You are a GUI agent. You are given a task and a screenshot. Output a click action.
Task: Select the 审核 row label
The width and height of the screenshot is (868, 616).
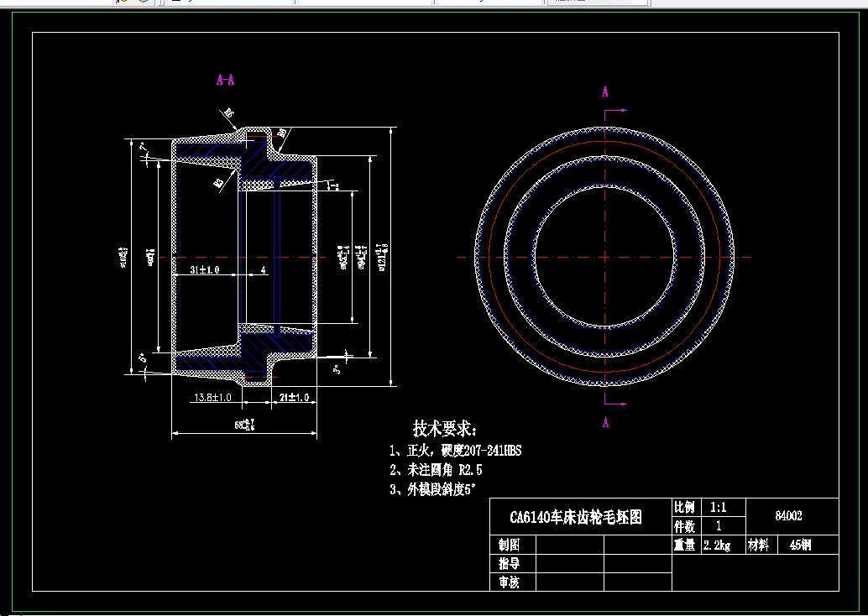[509, 582]
